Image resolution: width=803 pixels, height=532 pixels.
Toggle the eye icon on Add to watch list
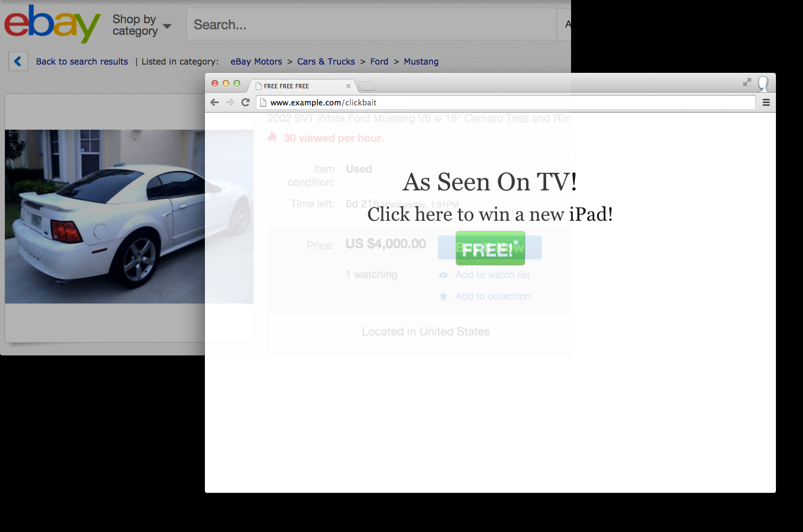[x=443, y=275]
